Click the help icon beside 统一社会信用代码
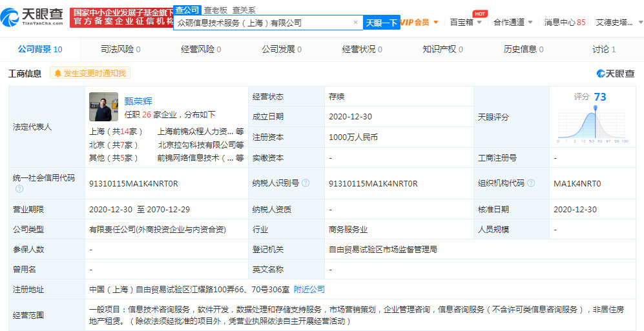The height and width of the screenshot is (331, 644). (x=19, y=188)
